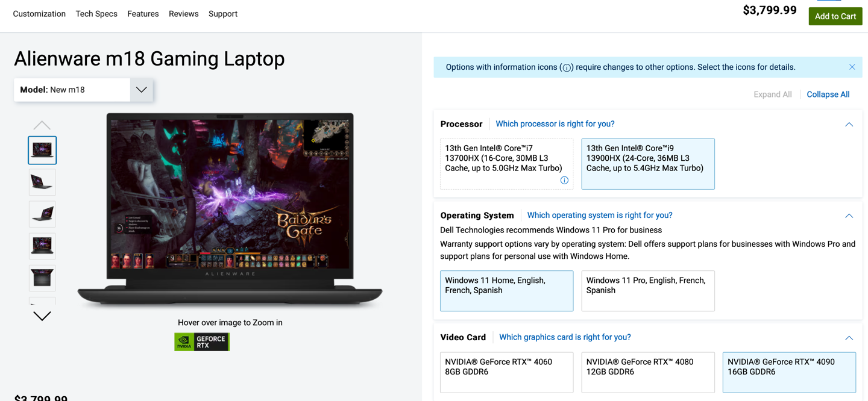Image resolution: width=868 pixels, height=401 pixels.
Task: Select NVIDIA GeForce RTX 4080 12GB video card
Action: [648, 372]
